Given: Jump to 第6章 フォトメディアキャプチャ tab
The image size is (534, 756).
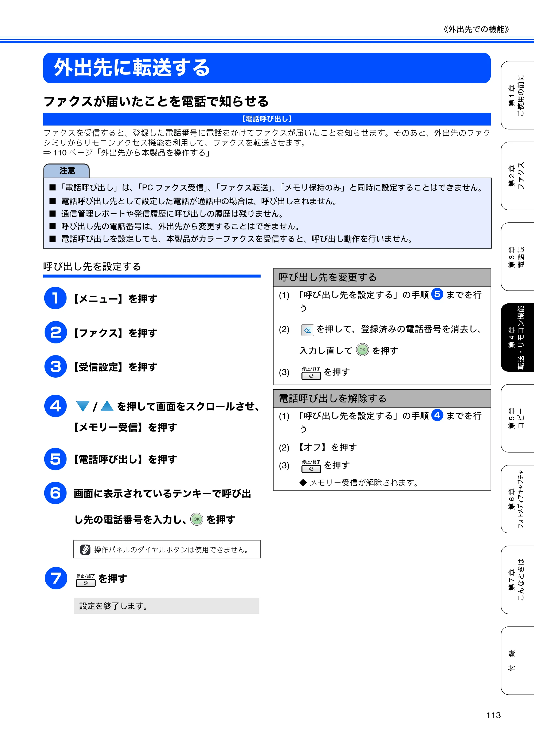Looking at the screenshot, I should tap(517, 499).
